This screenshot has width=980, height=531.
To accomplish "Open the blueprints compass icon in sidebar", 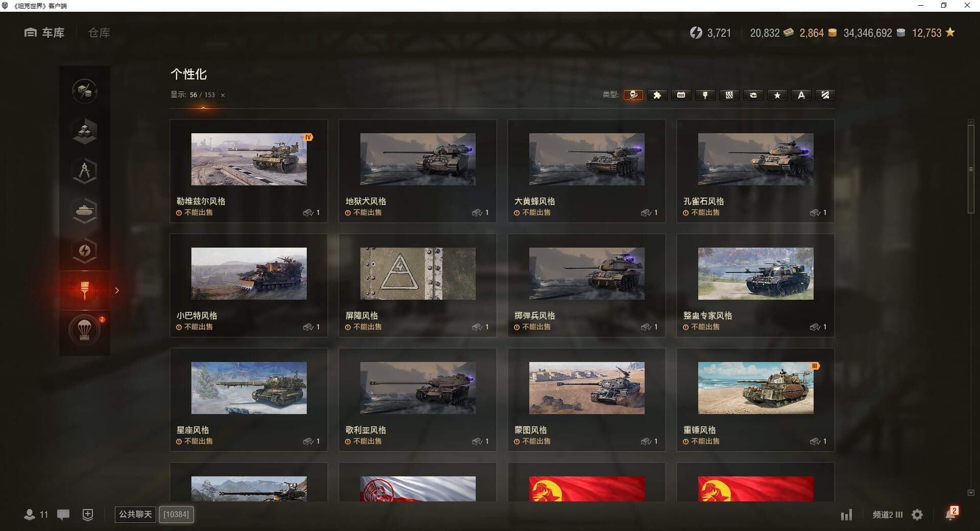I will coord(85,171).
